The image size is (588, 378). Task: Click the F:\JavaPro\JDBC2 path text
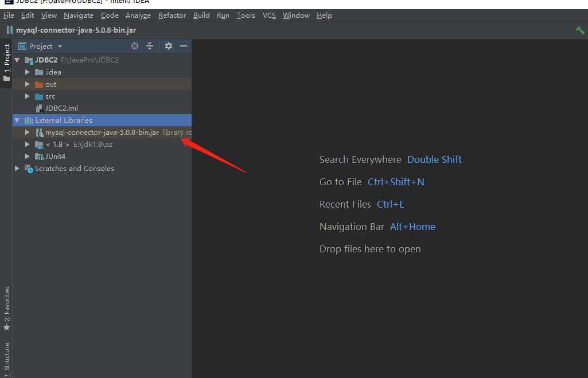(89, 60)
